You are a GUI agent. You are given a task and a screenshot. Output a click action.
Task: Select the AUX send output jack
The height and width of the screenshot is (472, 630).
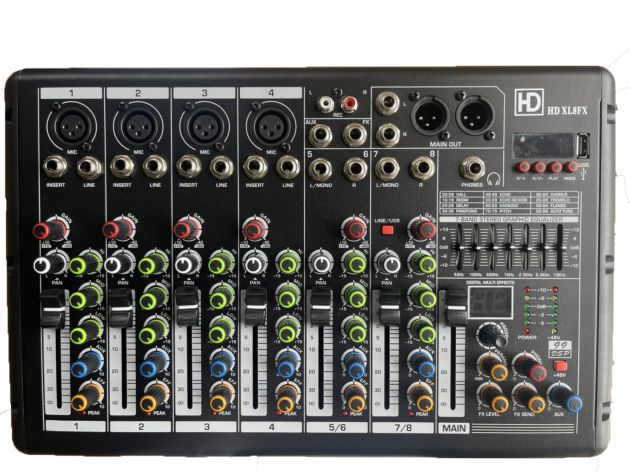[x=320, y=135]
